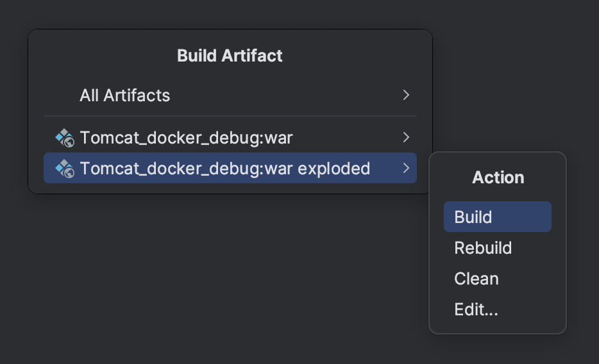Screen dimensions: 599x364
Task: Expand the Tomcat_docker_debug:war submenu chevron
Action: click(x=405, y=138)
